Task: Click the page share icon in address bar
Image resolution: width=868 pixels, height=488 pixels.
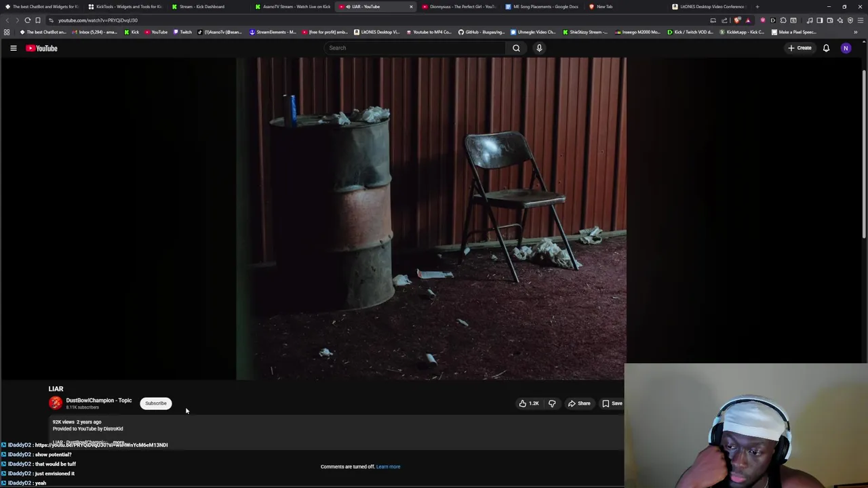Action: point(724,20)
